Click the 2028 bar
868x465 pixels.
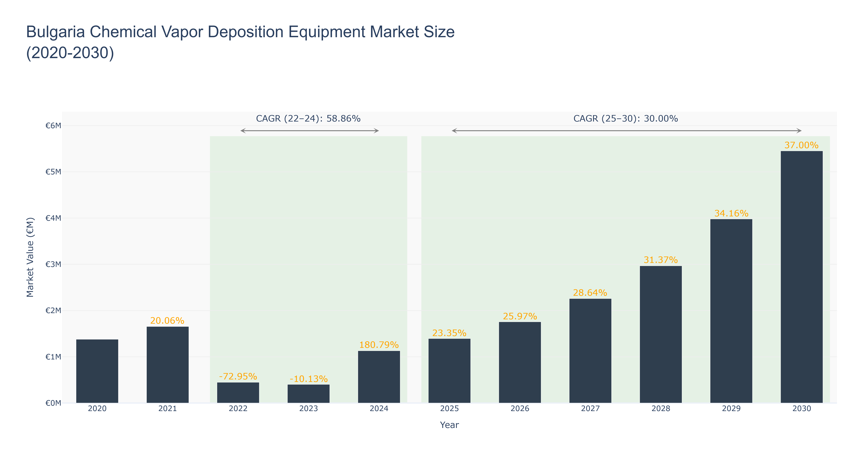pyautogui.click(x=660, y=334)
